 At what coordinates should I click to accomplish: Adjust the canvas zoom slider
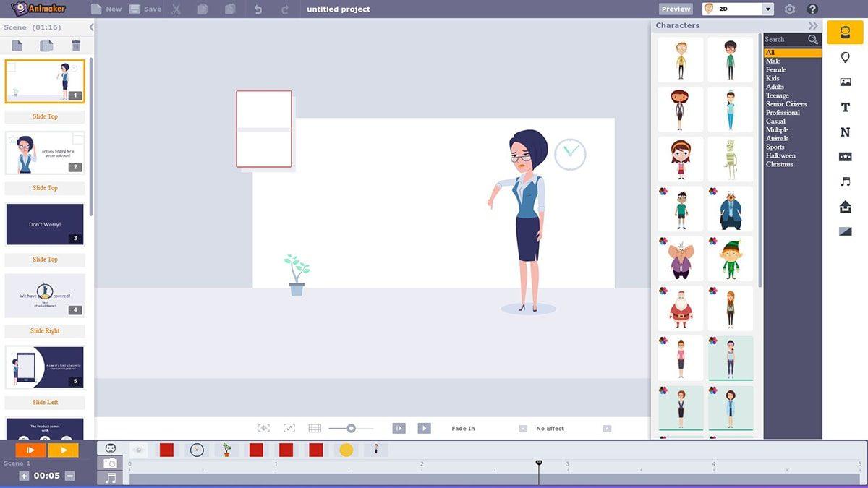pos(352,428)
